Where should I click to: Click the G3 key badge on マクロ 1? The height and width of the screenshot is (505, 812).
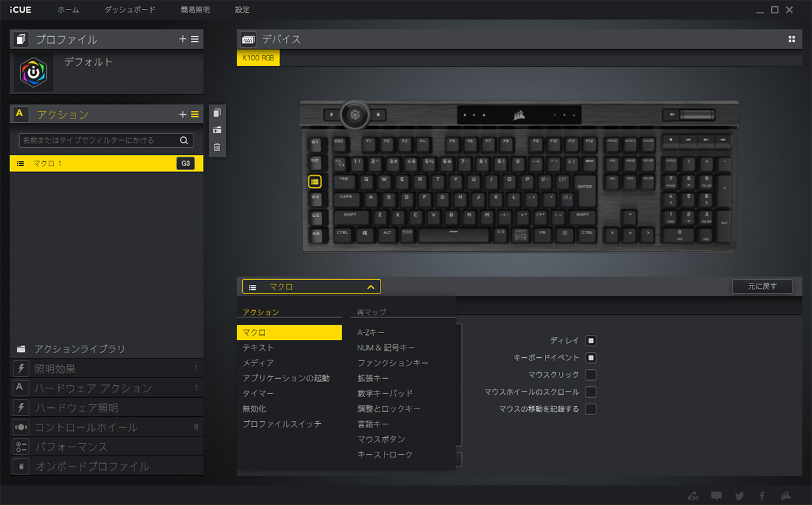point(185,164)
